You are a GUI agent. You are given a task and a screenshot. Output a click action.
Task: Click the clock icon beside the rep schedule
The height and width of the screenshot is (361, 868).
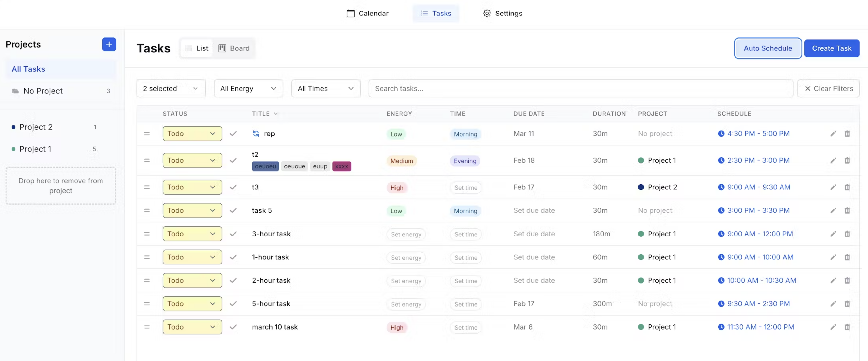tap(721, 133)
